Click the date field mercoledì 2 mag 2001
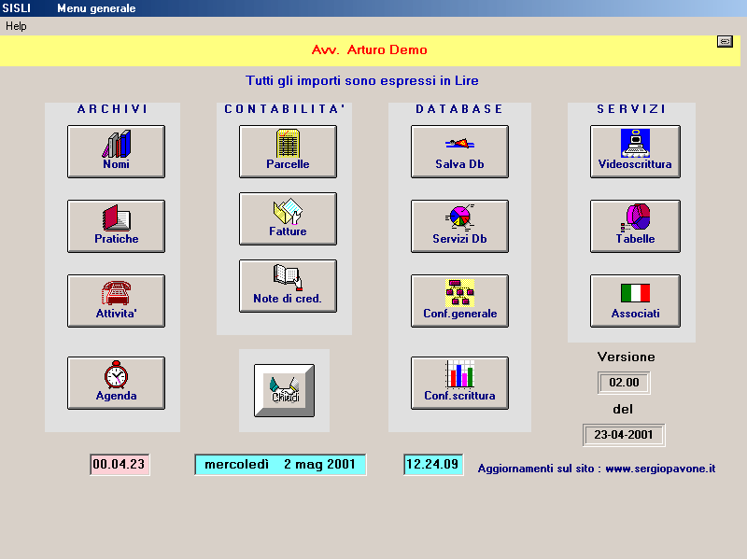747x560 pixels. tap(280, 464)
